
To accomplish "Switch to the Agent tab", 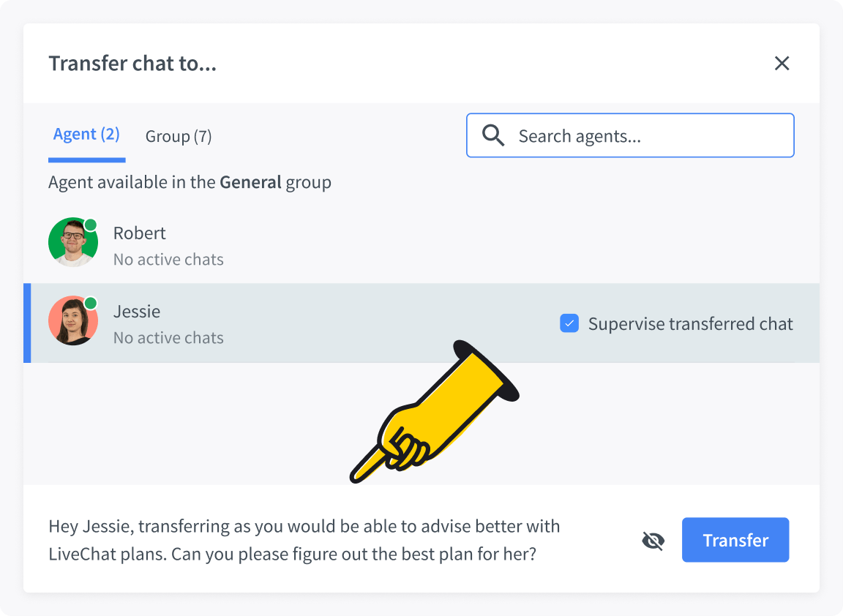I will tap(86, 135).
